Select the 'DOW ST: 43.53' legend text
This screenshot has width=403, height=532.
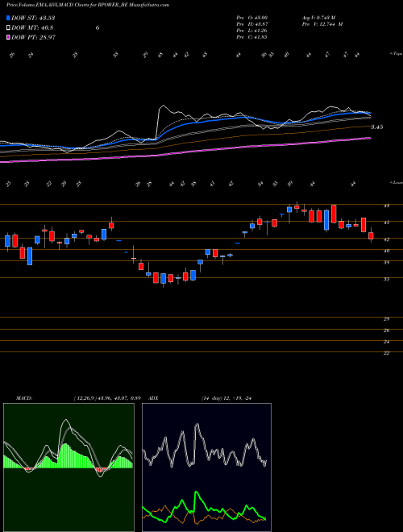tap(33, 19)
